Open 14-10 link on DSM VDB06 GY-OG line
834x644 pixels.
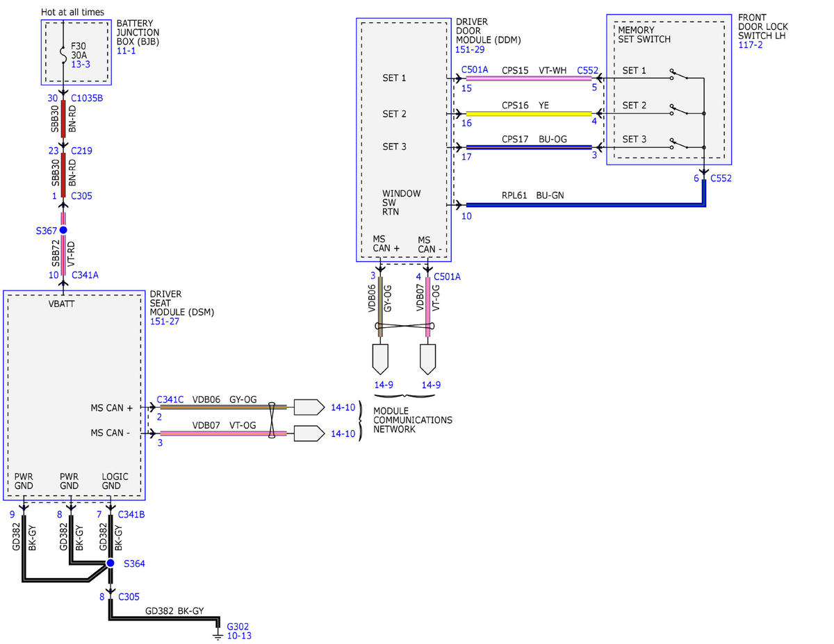[343, 406]
